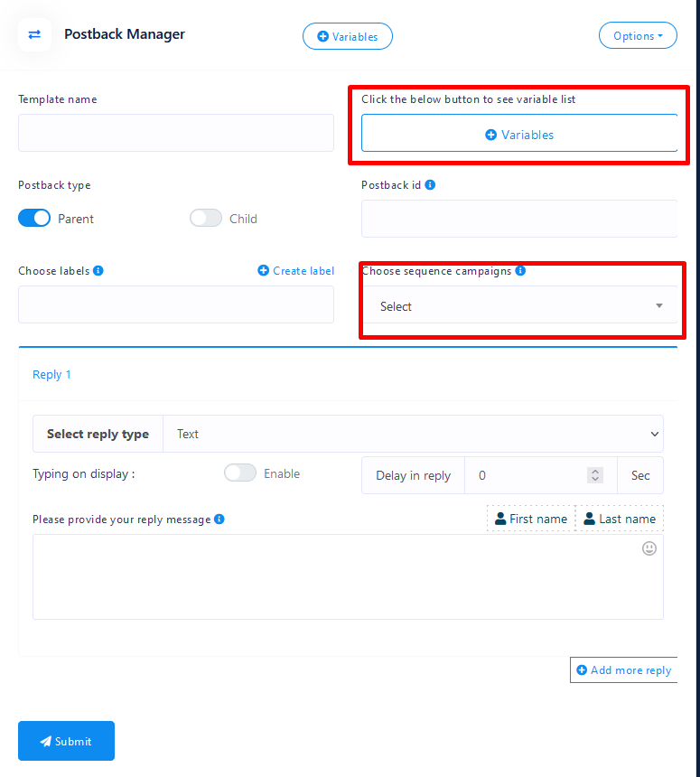Click the top header Variables pill button
The height and width of the screenshot is (777, 700).
348,37
